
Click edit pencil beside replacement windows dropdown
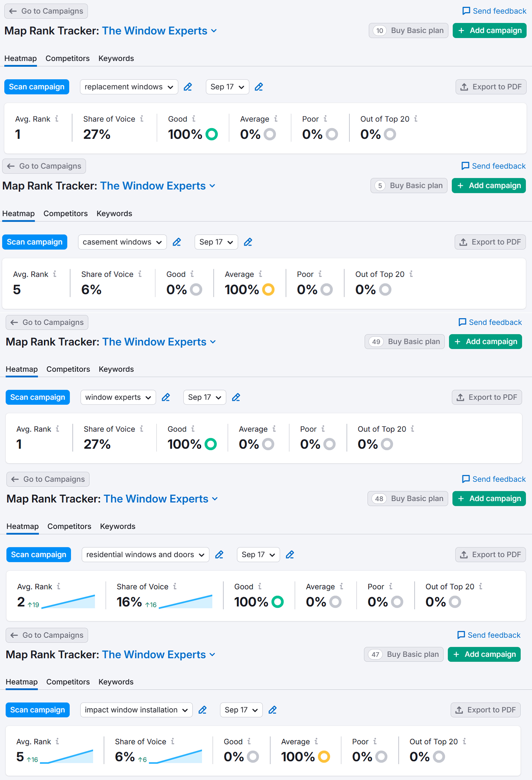point(188,87)
